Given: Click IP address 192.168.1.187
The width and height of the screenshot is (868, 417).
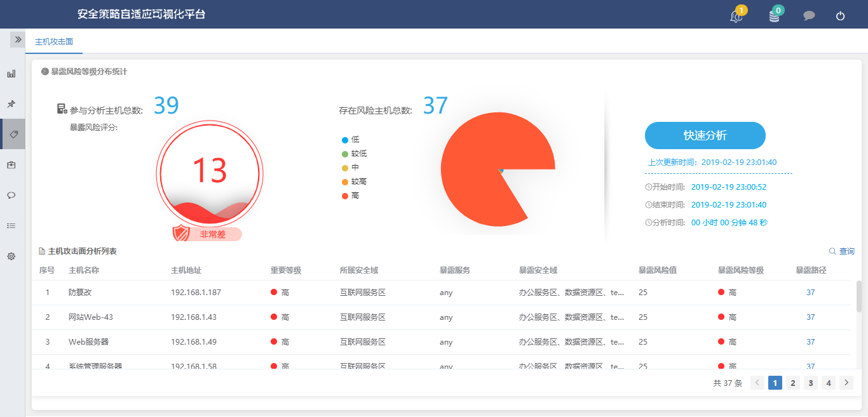Looking at the screenshot, I should click(x=196, y=293).
